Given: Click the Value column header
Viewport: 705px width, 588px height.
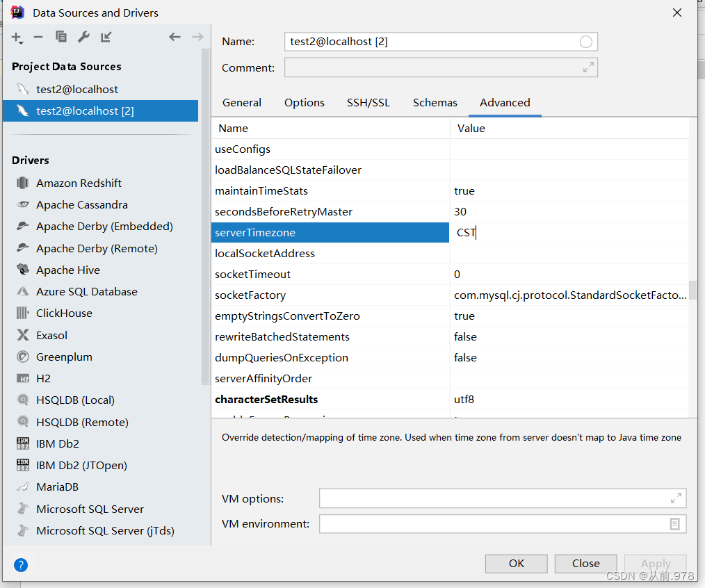Looking at the screenshot, I should (x=569, y=128).
